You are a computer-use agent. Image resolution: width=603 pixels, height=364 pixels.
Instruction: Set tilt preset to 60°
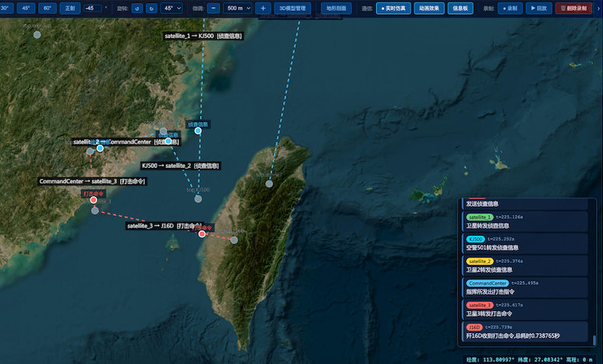pos(47,8)
